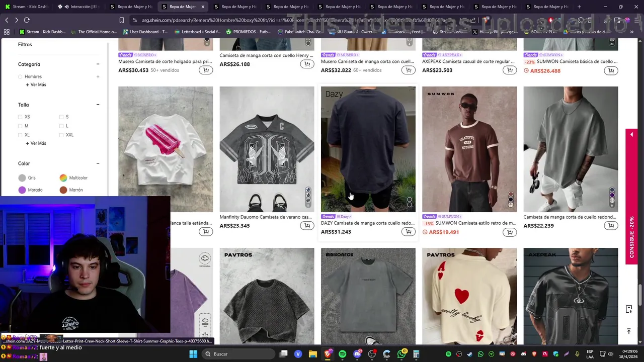Collapse the Talla filter section
644x362 pixels.
[x=98, y=105]
